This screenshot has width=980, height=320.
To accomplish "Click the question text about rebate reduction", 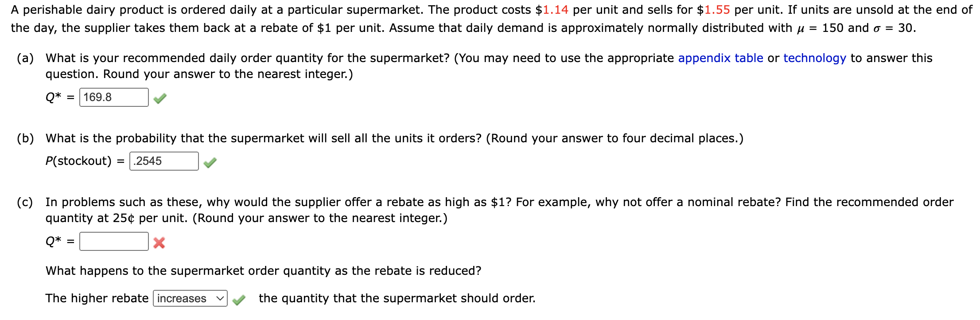I will (x=263, y=270).
